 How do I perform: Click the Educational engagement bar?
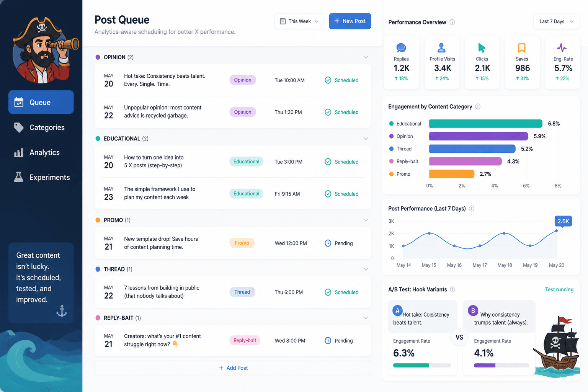coord(486,124)
